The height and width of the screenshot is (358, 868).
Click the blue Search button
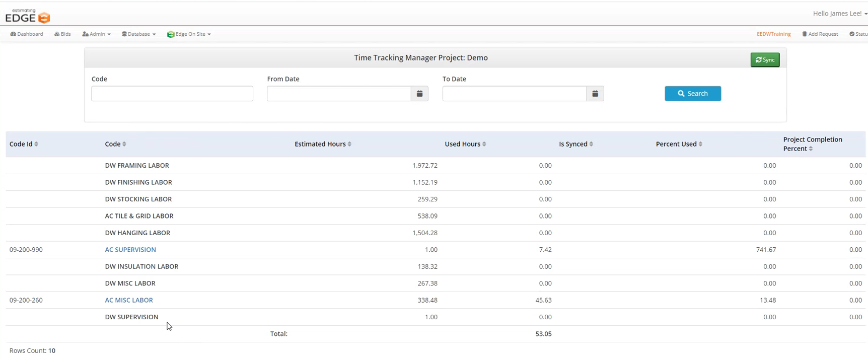click(x=692, y=94)
